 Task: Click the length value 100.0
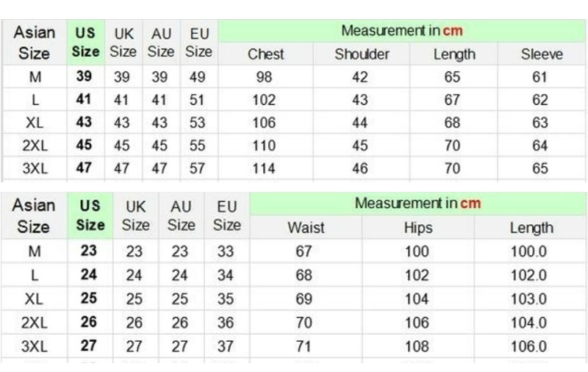(x=529, y=251)
